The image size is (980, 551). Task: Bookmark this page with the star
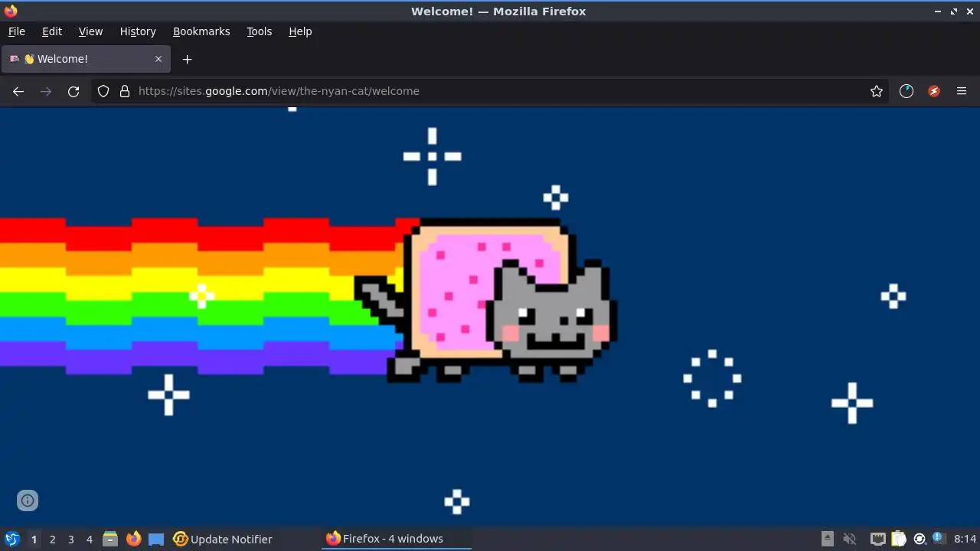point(877,91)
